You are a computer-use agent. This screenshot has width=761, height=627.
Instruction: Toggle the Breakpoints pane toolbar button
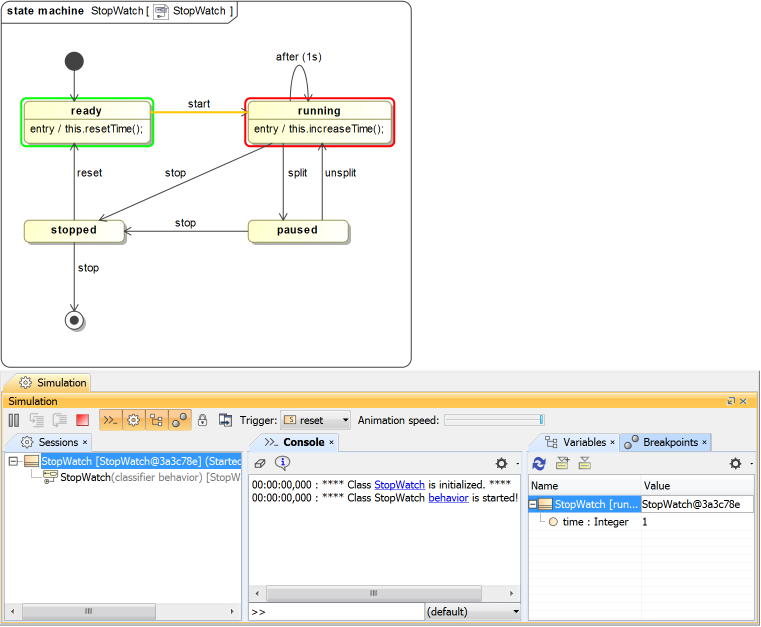tap(179, 421)
